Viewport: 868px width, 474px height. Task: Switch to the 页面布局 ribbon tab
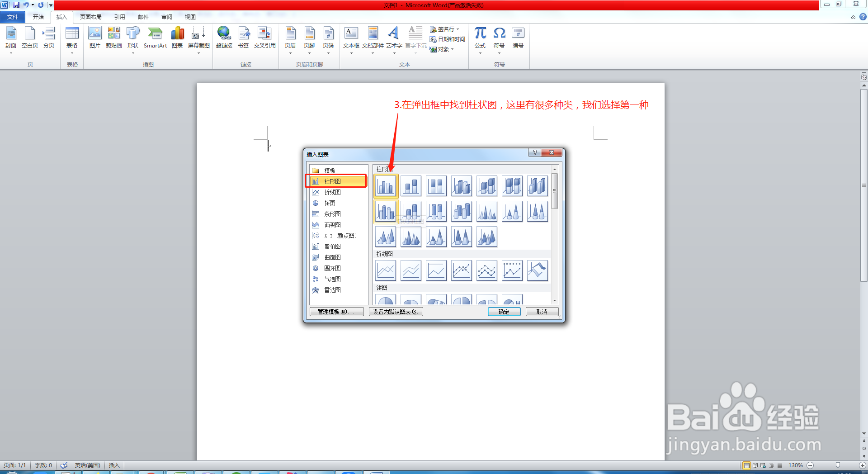coord(90,17)
